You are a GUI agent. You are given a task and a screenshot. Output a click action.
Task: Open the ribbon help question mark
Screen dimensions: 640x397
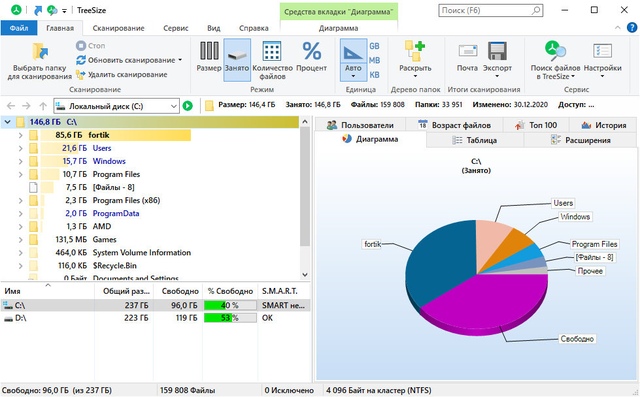(632, 28)
